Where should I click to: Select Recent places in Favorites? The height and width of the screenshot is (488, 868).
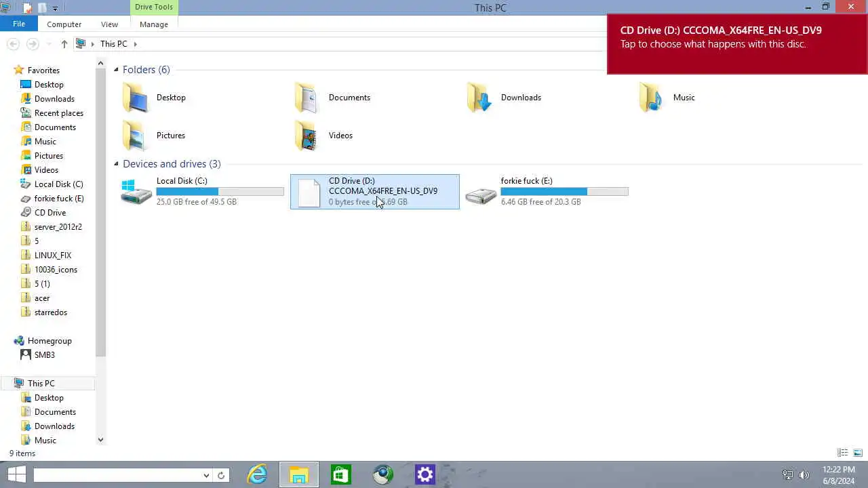point(59,113)
